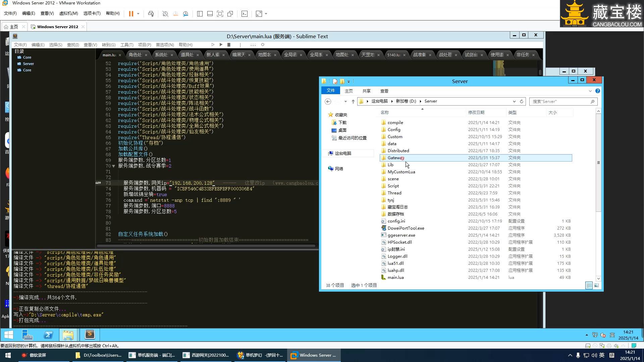Pause the virtual machine in VMware toolbar
The height and width of the screenshot is (362, 644).
point(131,14)
